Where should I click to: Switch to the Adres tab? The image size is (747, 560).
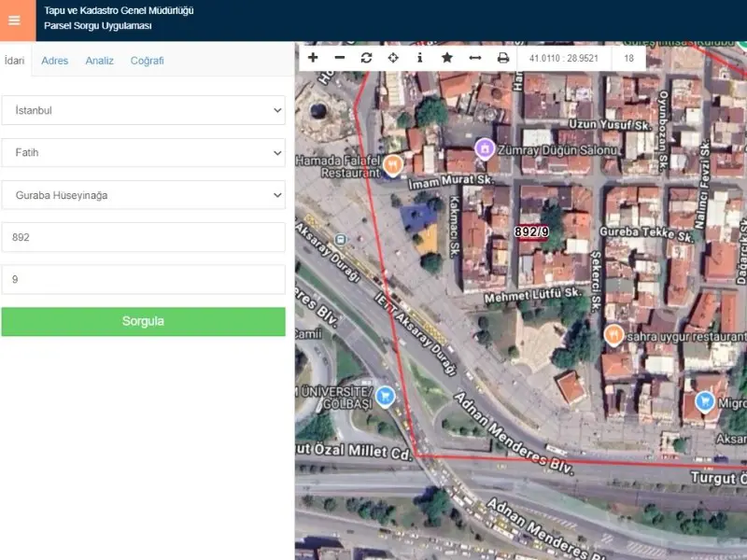pos(55,61)
